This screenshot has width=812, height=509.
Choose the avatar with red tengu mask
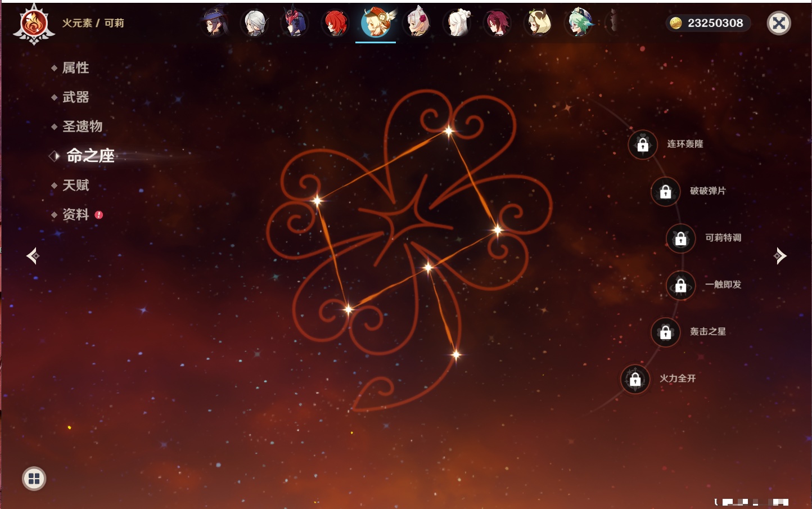[x=295, y=23]
